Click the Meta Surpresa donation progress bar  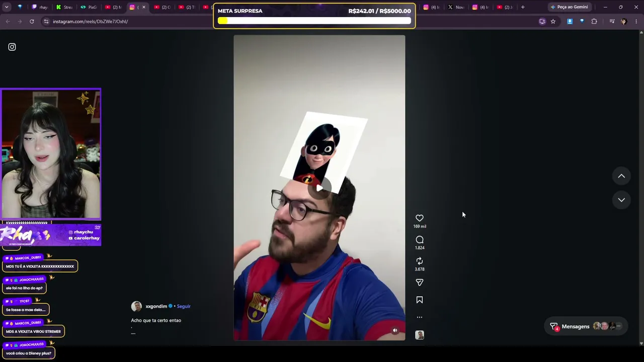click(x=314, y=21)
